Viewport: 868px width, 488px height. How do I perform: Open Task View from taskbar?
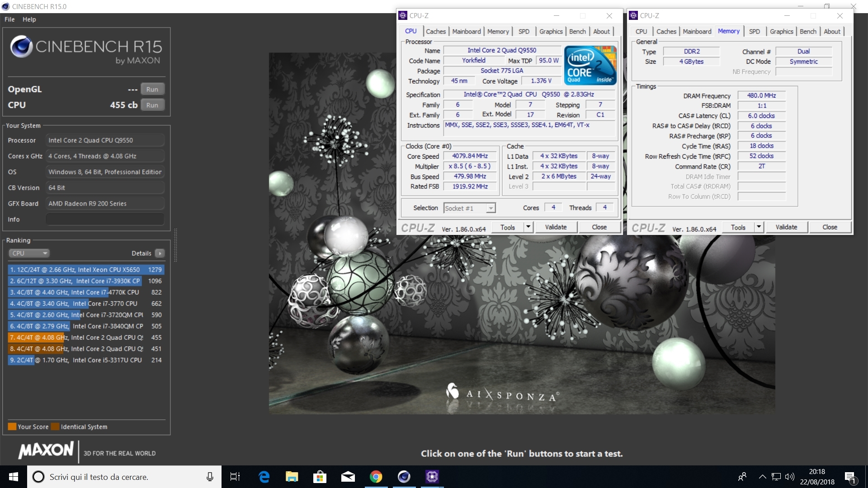tap(235, 477)
